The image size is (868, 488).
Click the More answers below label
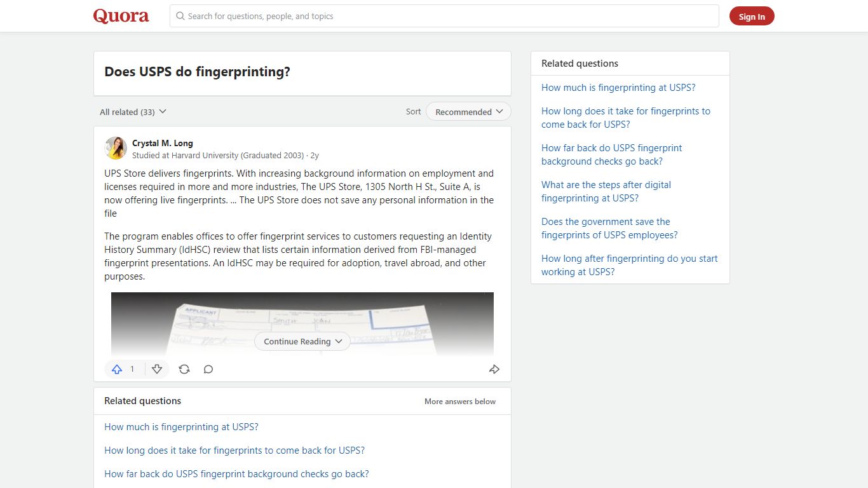pos(460,402)
